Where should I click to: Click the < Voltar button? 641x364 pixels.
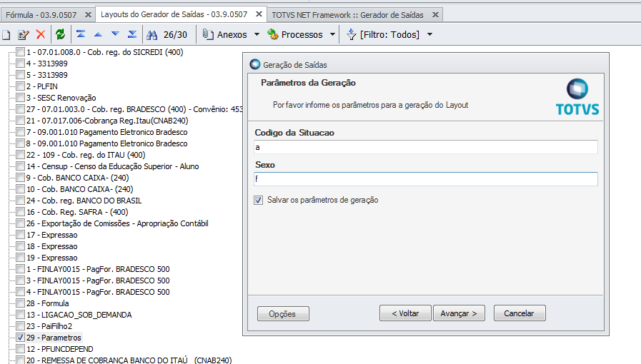pos(405,313)
